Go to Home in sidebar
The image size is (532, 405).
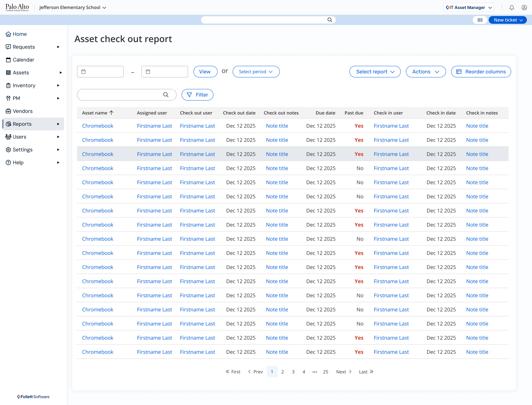tap(20, 34)
